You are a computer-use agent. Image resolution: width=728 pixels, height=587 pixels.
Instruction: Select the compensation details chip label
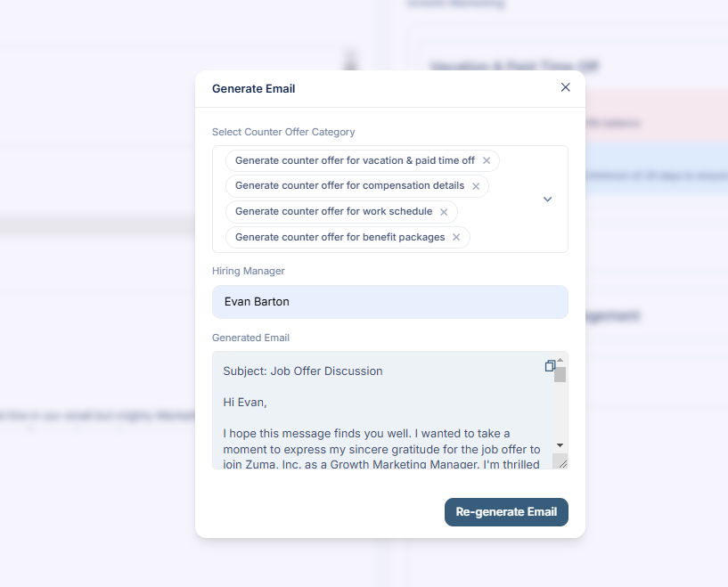pyautogui.click(x=349, y=185)
